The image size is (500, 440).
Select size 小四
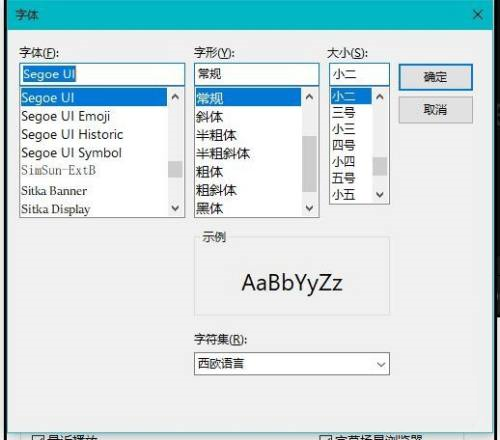pyautogui.click(x=351, y=162)
